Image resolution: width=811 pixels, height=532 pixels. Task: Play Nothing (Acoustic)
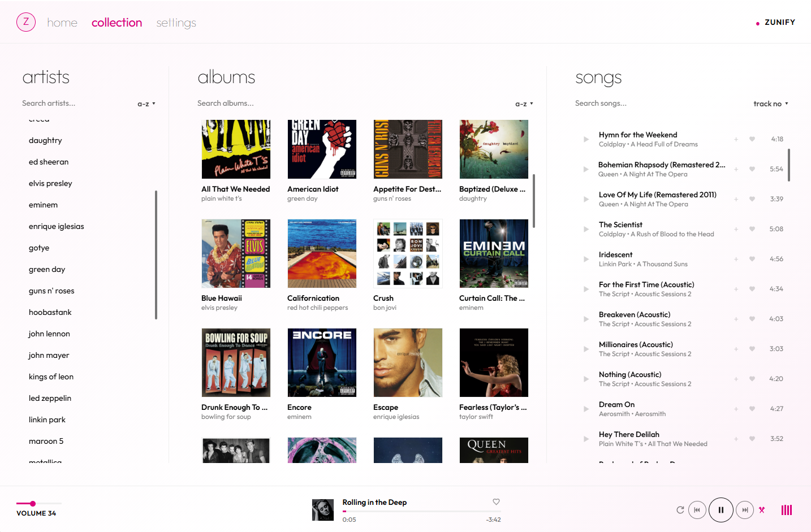(586, 379)
